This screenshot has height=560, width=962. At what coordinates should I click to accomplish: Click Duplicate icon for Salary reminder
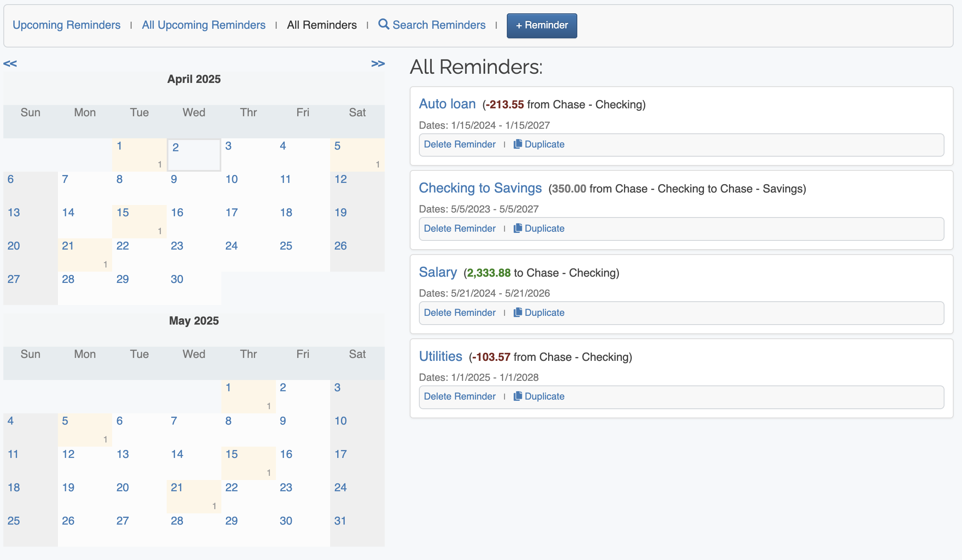tap(518, 312)
